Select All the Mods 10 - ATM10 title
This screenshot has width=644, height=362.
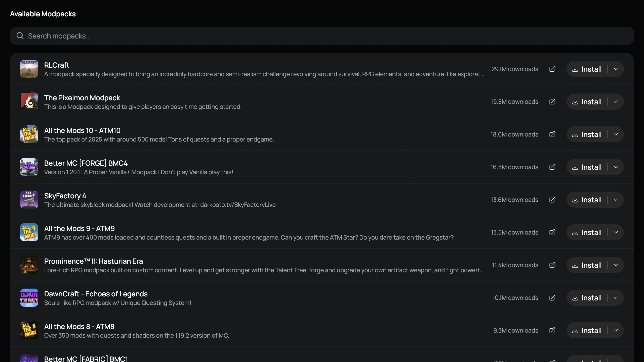(x=82, y=130)
